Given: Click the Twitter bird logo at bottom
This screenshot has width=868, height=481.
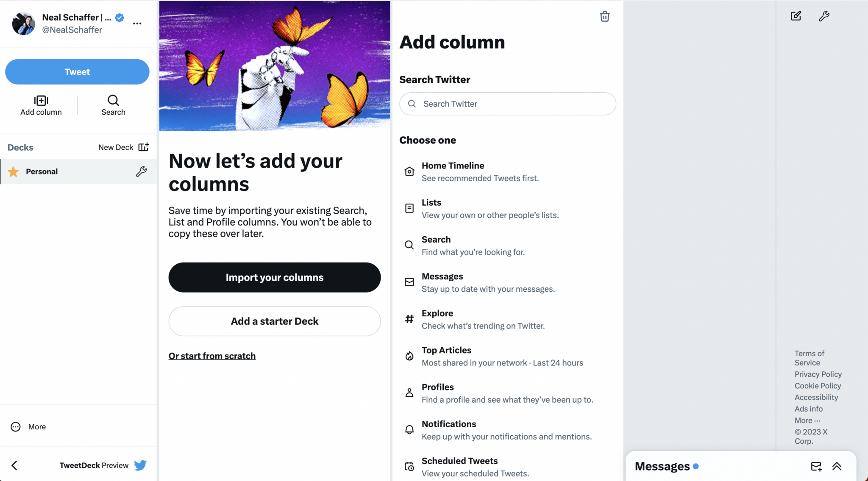Looking at the screenshot, I should [140, 465].
